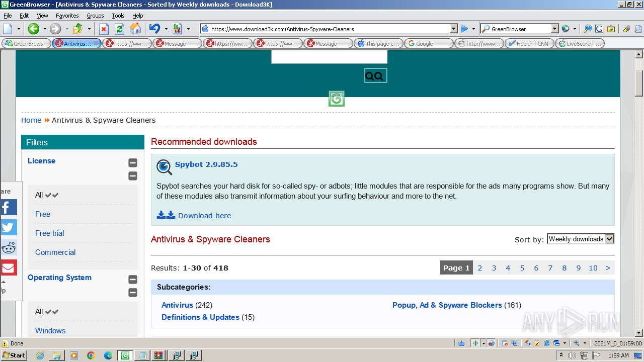The width and height of the screenshot is (644, 362).
Task: Open the GreenBrowser search box dropdown
Action: click(554, 29)
